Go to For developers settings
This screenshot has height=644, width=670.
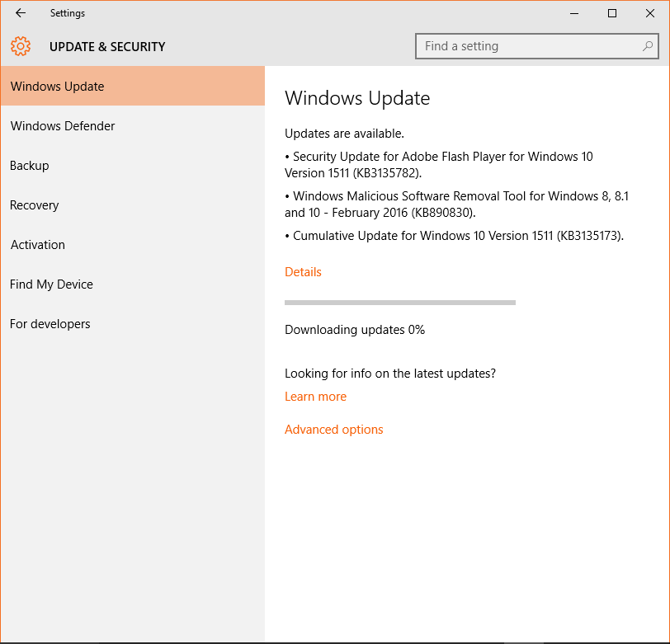[x=133, y=324]
